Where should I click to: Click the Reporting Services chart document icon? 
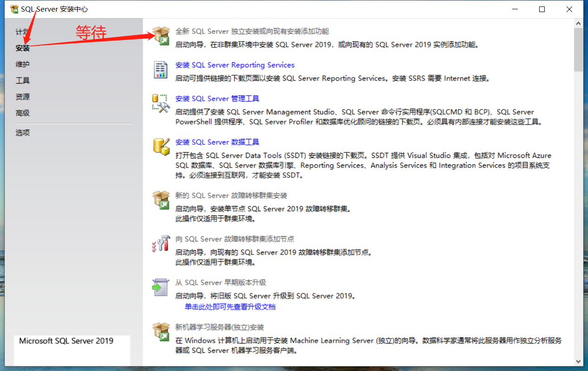point(160,70)
